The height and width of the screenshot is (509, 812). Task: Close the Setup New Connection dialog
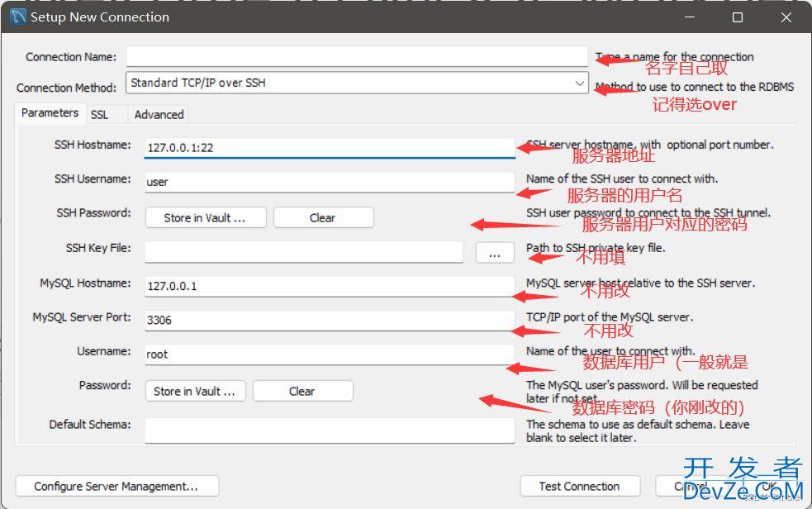[786, 17]
